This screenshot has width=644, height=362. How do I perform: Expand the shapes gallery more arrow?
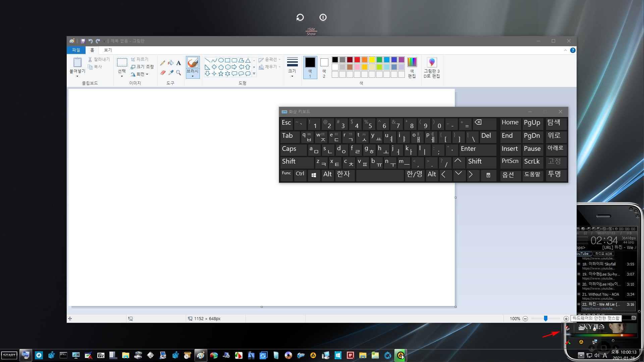click(x=254, y=73)
